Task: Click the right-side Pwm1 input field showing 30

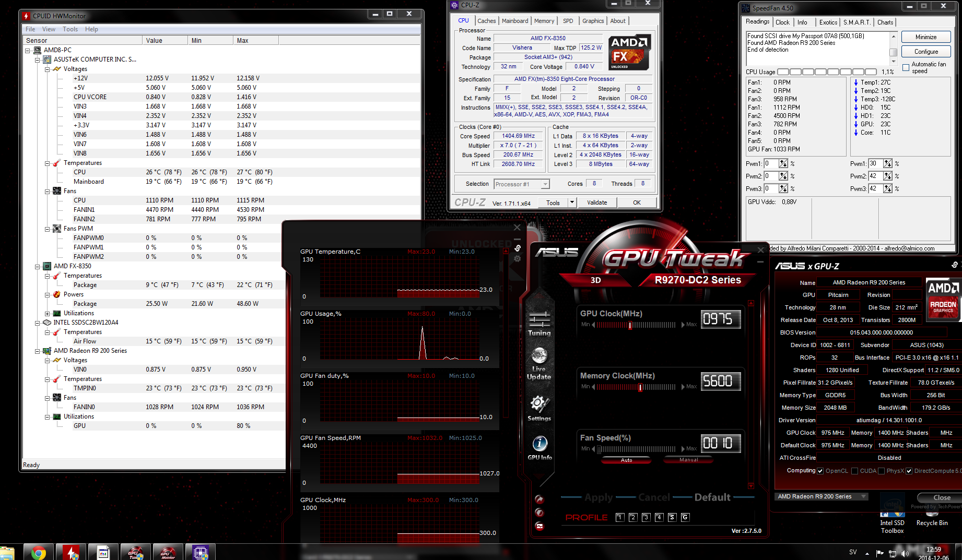Action: coord(875,163)
